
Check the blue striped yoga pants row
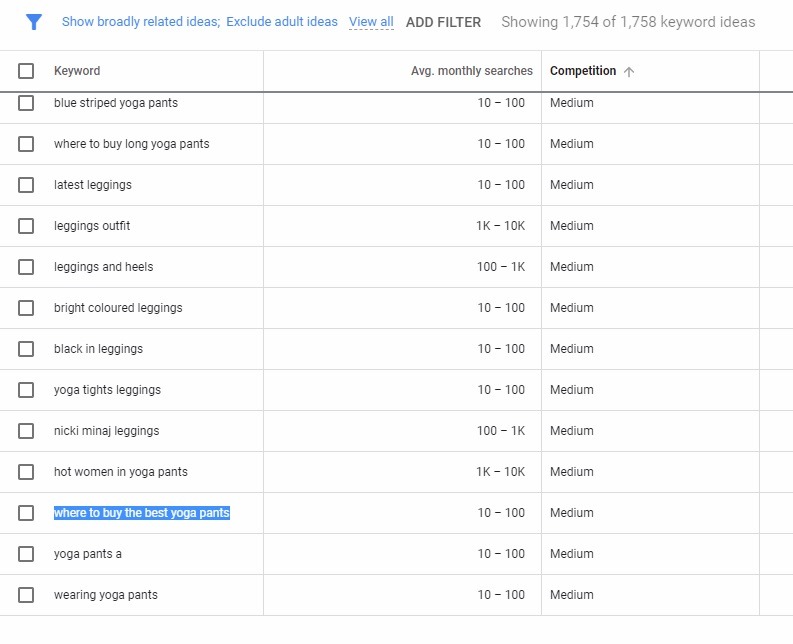pos(26,103)
